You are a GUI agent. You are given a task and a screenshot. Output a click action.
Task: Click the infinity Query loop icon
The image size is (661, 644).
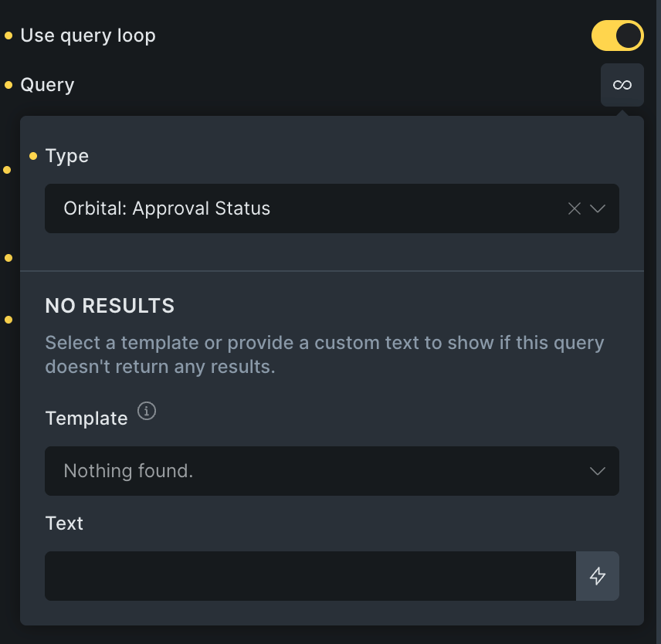coord(622,85)
